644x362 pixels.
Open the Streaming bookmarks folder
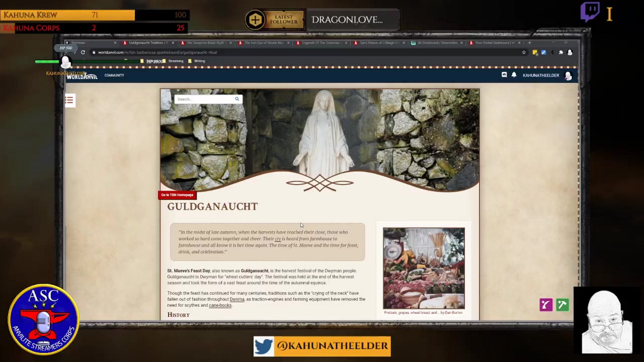pyautogui.click(x=175, y=61)
